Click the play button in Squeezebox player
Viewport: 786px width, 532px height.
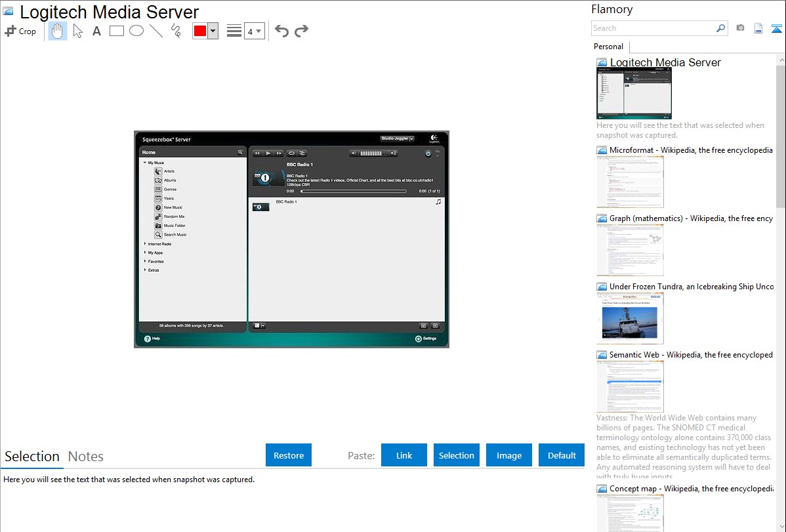click(x=268, y=153)
